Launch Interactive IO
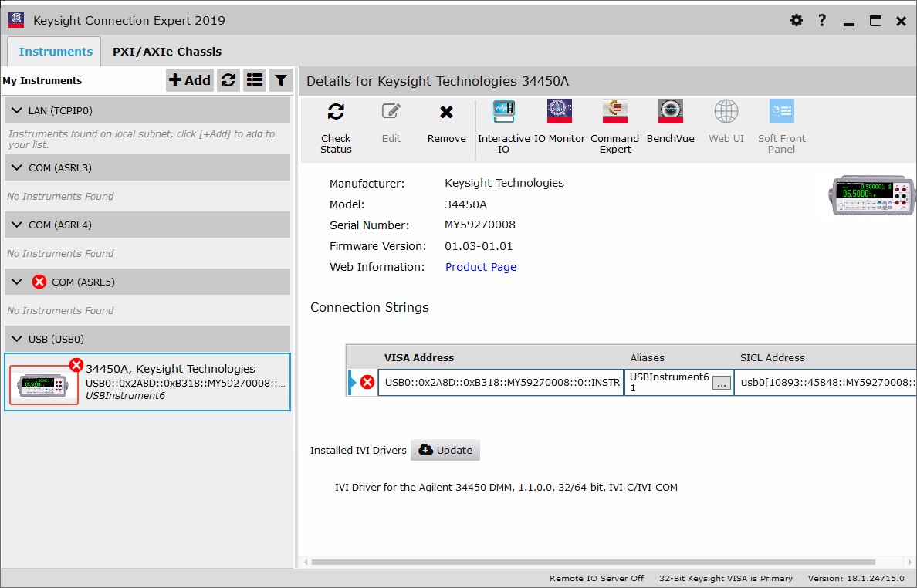Screen dimensions: 917x588 (x=503, y=128)
